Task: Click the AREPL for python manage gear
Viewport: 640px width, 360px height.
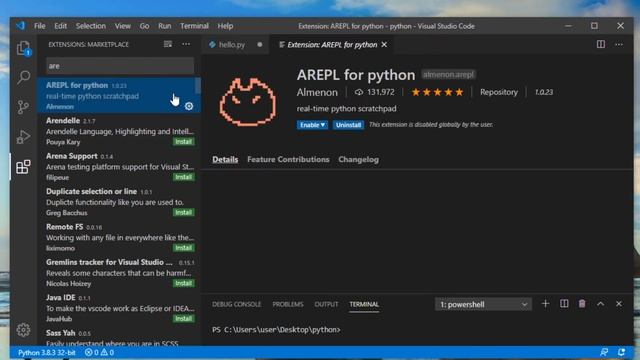Action: (189, 106)
